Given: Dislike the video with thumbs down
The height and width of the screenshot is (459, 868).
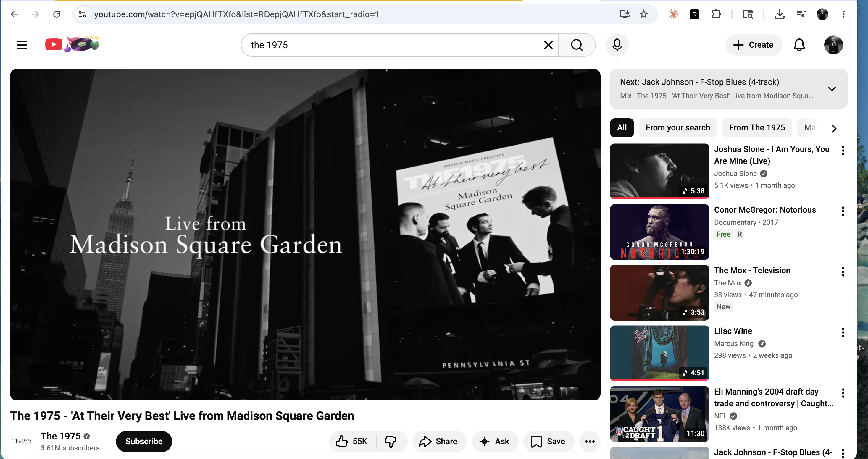Looking at the screenshot, I should 391,441.
